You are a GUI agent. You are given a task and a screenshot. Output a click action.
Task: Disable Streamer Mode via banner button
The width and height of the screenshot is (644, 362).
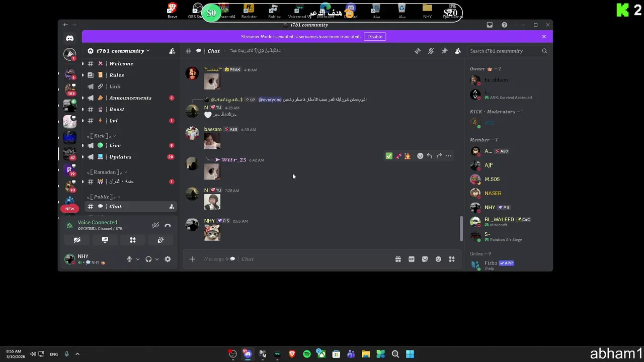[x=375, y=37]
